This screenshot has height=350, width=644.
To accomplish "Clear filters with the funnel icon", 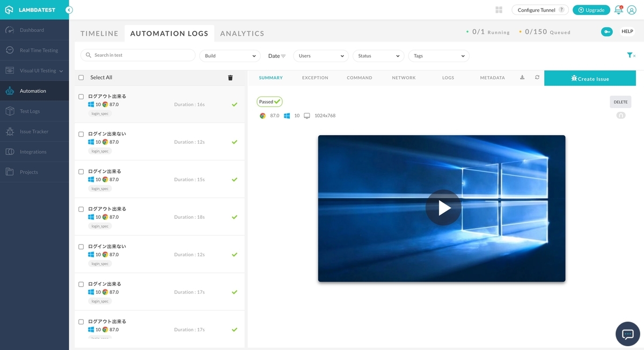I will coord(631,55).
